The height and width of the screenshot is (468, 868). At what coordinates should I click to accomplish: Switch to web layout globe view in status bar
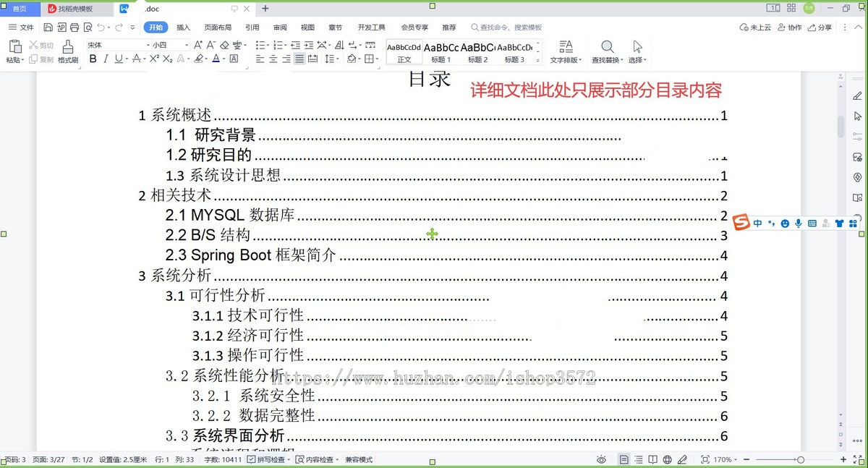(x=667, y=460)
